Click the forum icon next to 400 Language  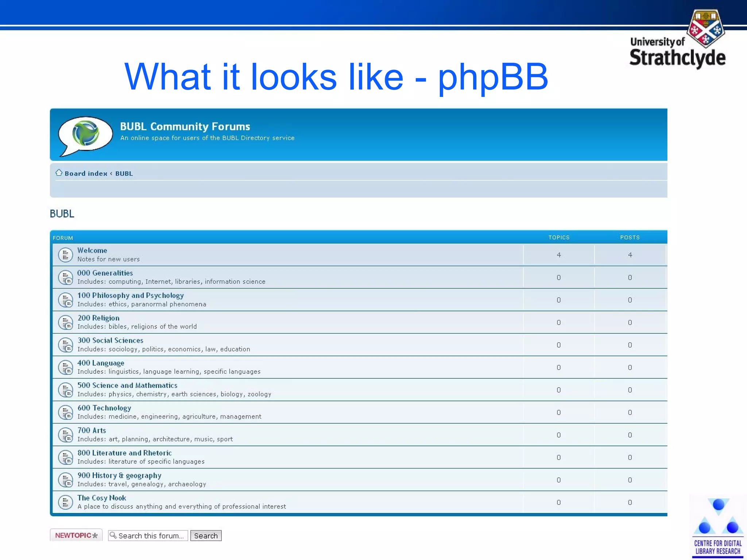click(x=65, y=367)
